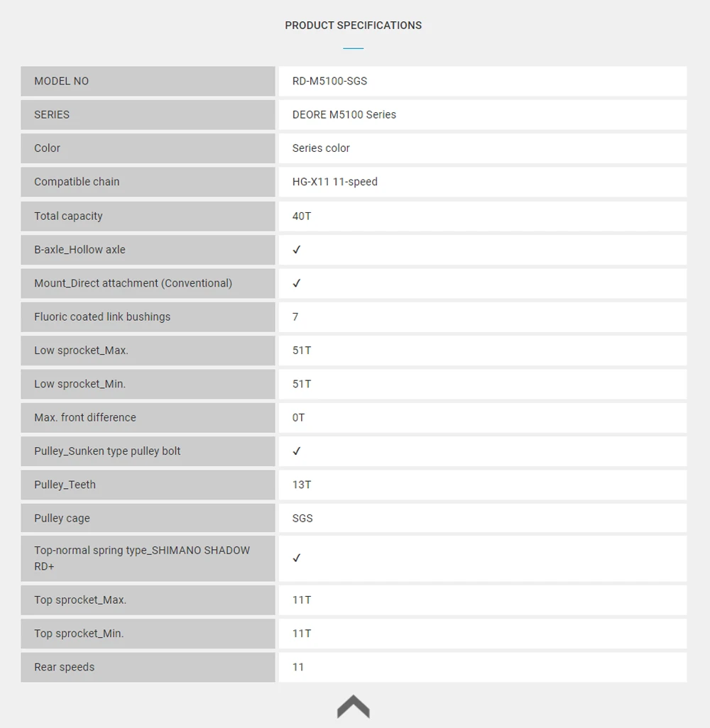Click the Total capacity 40T value

tap(302, 216)
